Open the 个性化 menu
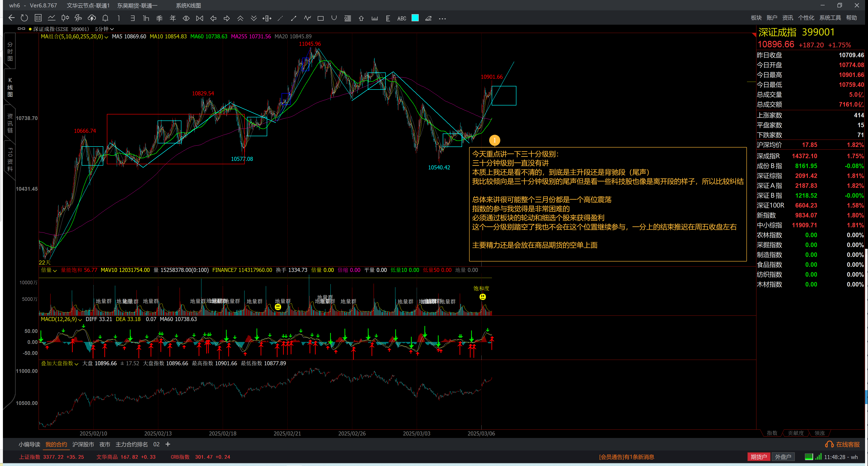 (806, 18)
